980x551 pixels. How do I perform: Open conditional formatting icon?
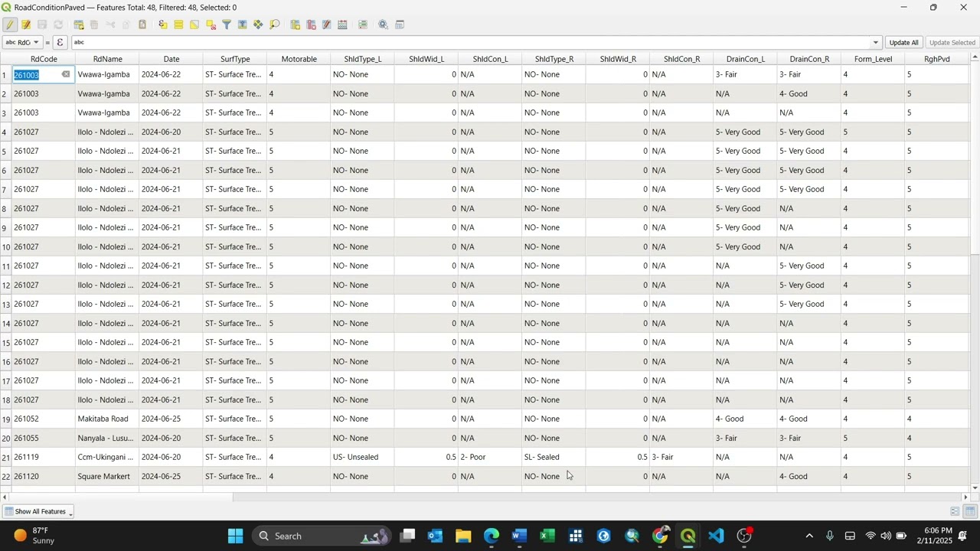[x=363, y=24]
